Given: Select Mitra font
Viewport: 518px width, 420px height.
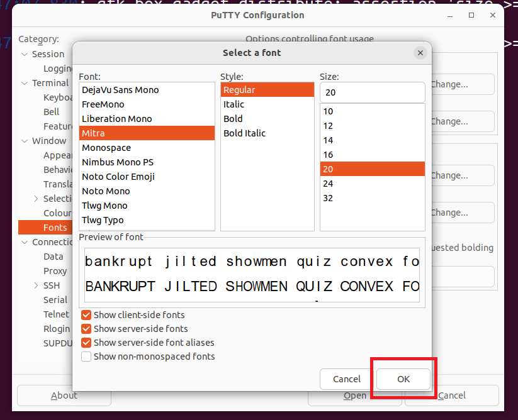Looking at the screenshot, I should coord(147,133).
